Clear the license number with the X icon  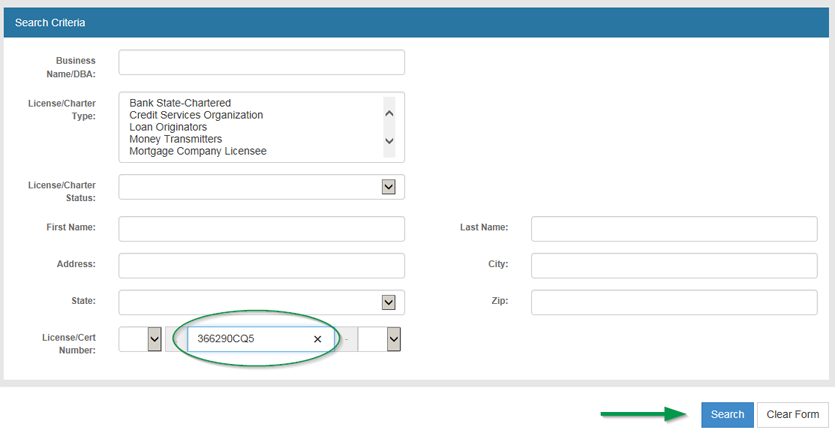[317, 339]
